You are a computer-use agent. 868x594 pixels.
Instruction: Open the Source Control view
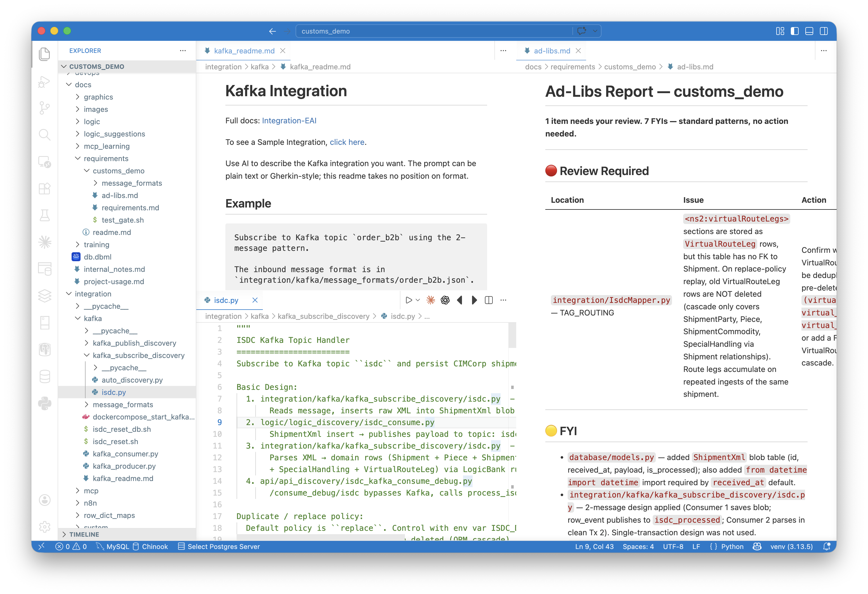tap(44, 108)
